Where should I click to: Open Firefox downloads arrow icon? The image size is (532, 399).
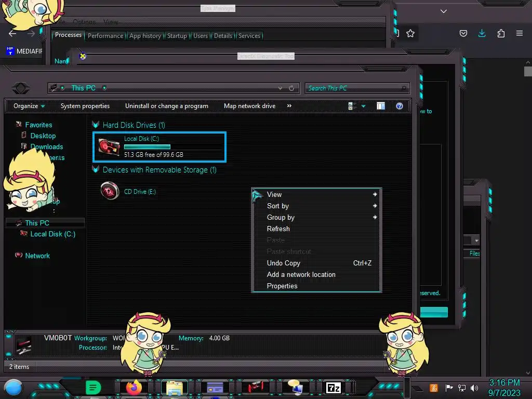coord(482,33)
